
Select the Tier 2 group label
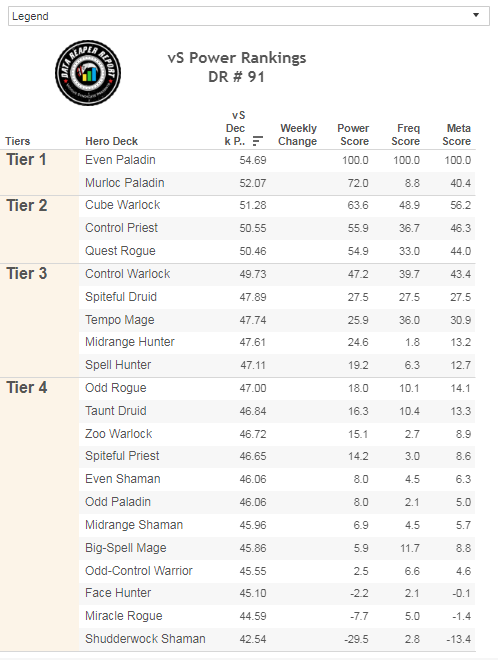click(x=27, y=206)
